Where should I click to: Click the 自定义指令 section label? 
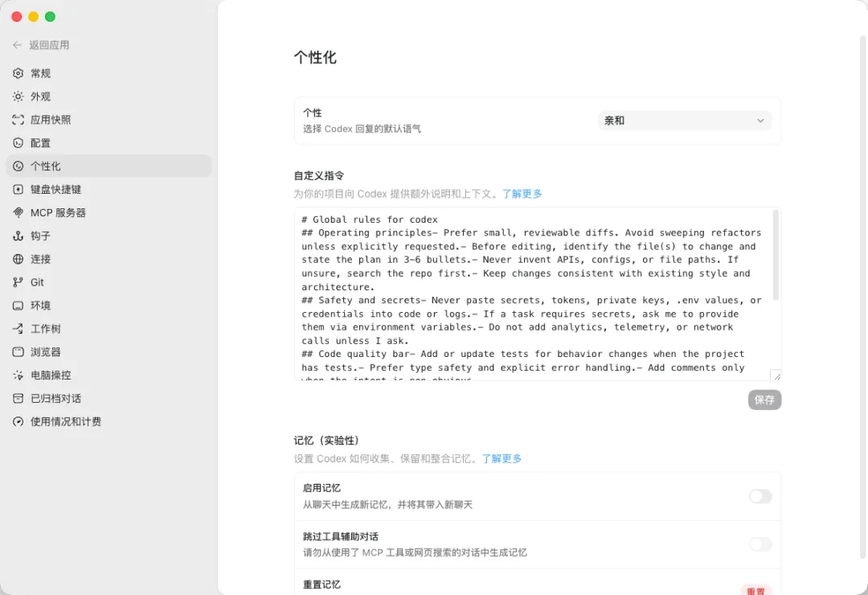[319, 175]
